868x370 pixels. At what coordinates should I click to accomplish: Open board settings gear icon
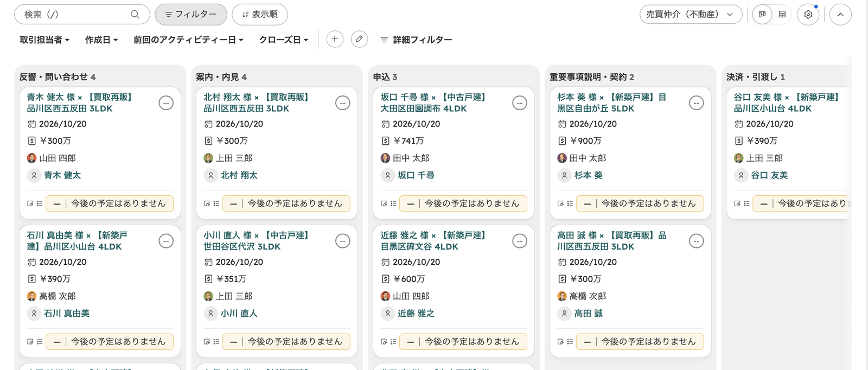[x=808, y=15]
